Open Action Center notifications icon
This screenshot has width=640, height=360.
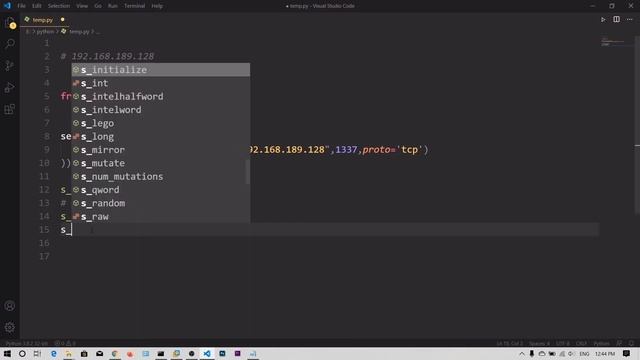click(627, 353)
